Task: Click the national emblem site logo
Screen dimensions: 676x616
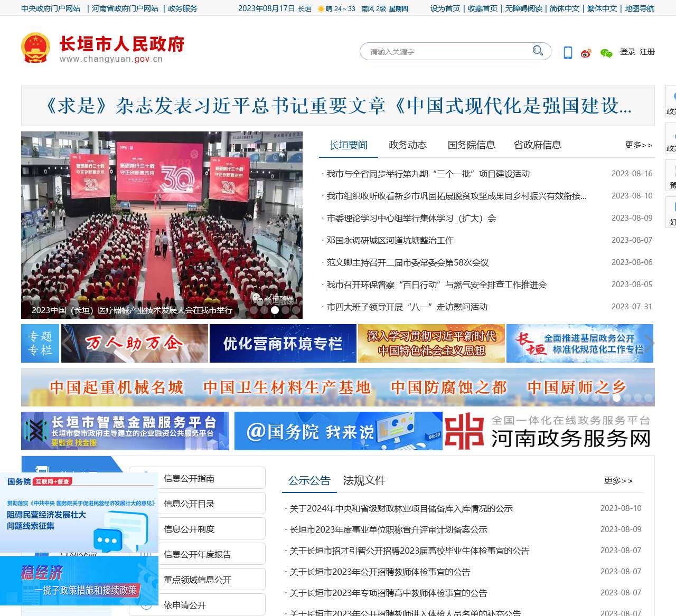Action: pyautogui.click(x=36, y=48)
